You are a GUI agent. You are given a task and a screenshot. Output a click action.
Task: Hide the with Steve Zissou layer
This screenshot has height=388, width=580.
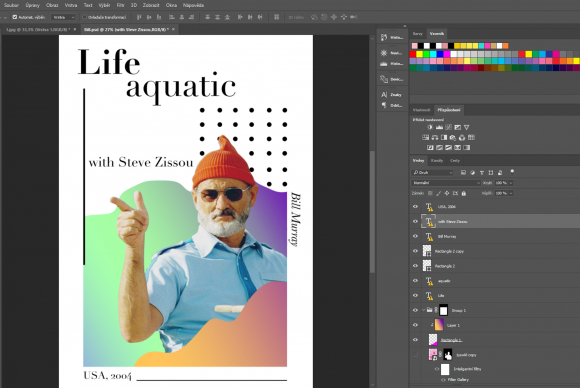[x=415, y=222]
